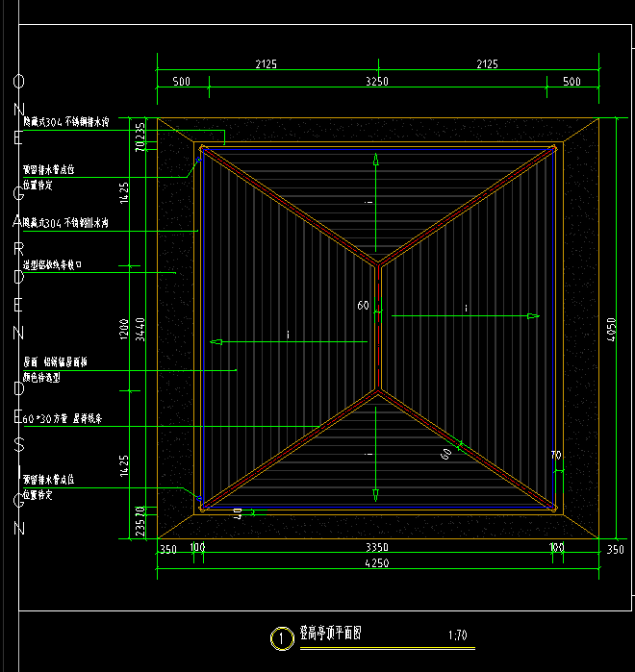Select the 3350 dimension label
This screenshot has height=672, width=635.
coord(377,547)
